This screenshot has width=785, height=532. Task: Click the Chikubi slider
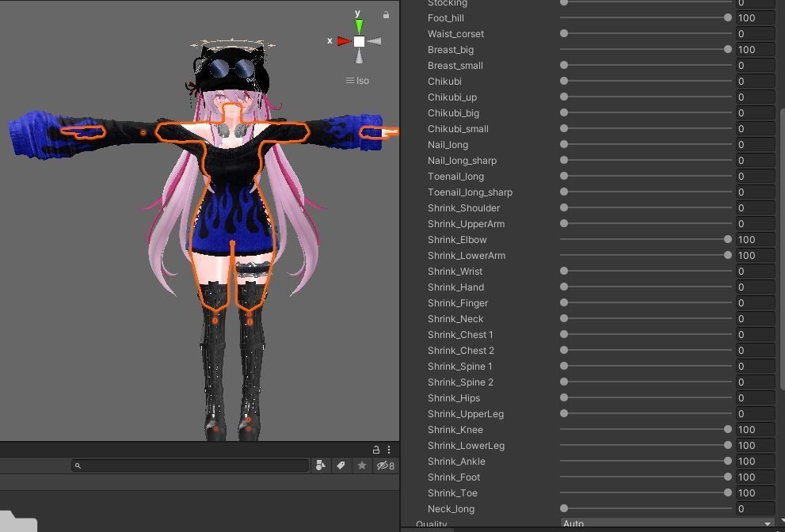(x=646, y=81)
